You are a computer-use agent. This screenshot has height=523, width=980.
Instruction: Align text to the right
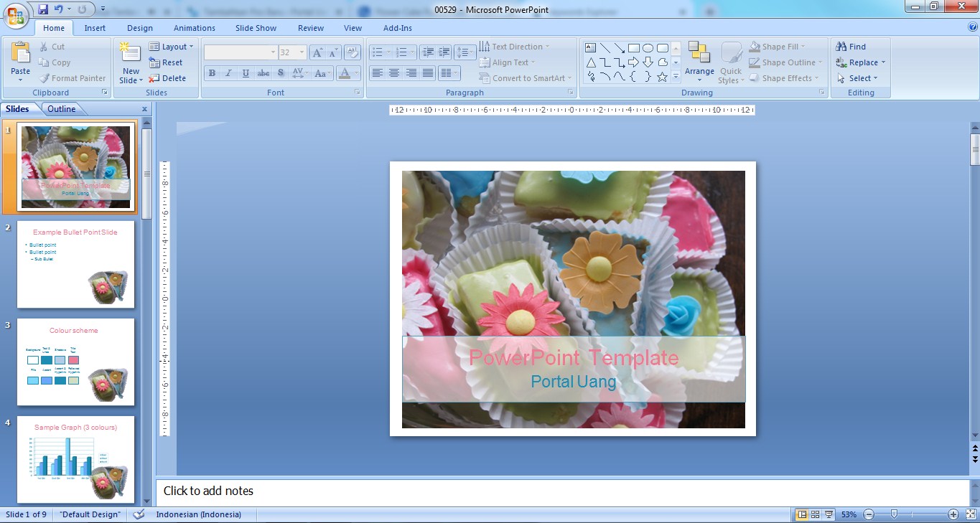point(411,73)
